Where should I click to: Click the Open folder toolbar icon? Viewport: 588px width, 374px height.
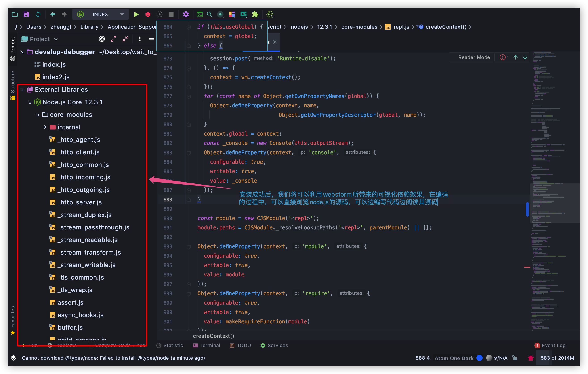pyautogui.click(x=15, y=14)
